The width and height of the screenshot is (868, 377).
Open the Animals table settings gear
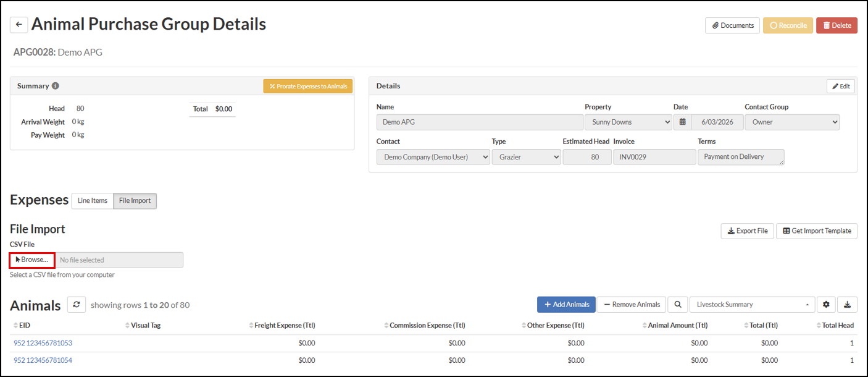coord(826,304)
